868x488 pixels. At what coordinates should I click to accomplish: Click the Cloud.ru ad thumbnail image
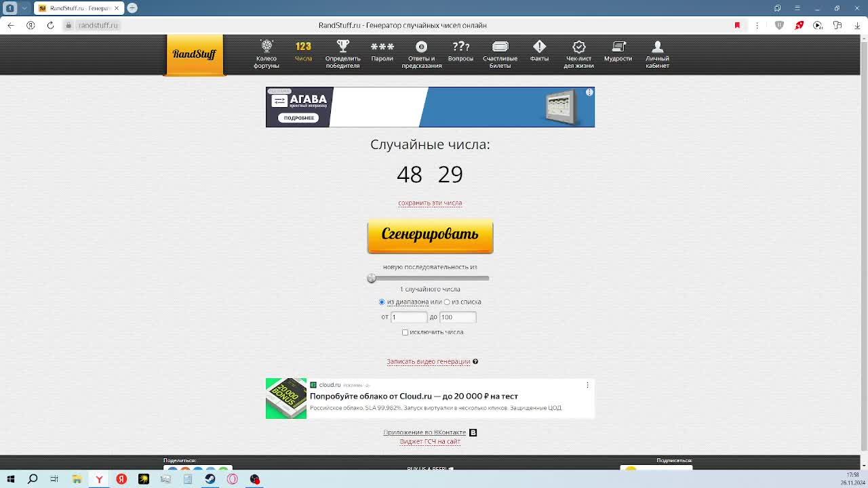pos(286,399)
